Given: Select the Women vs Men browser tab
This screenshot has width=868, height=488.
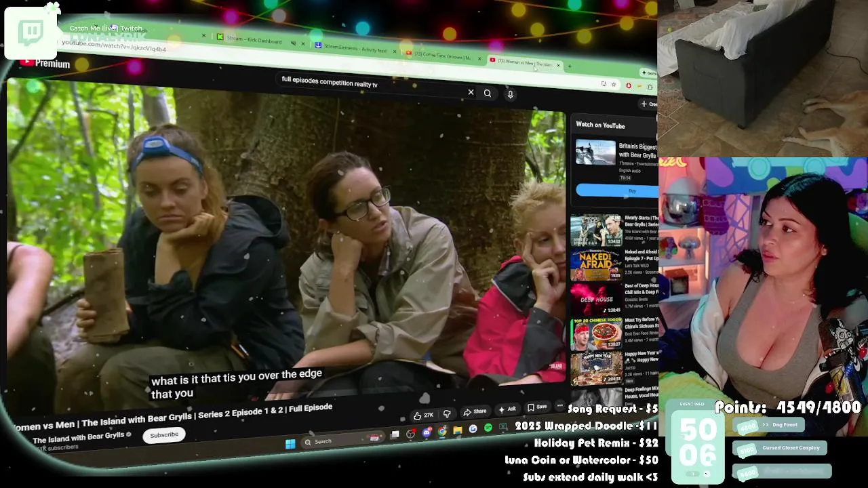Looking at the screenshot, I should point(524,62).
